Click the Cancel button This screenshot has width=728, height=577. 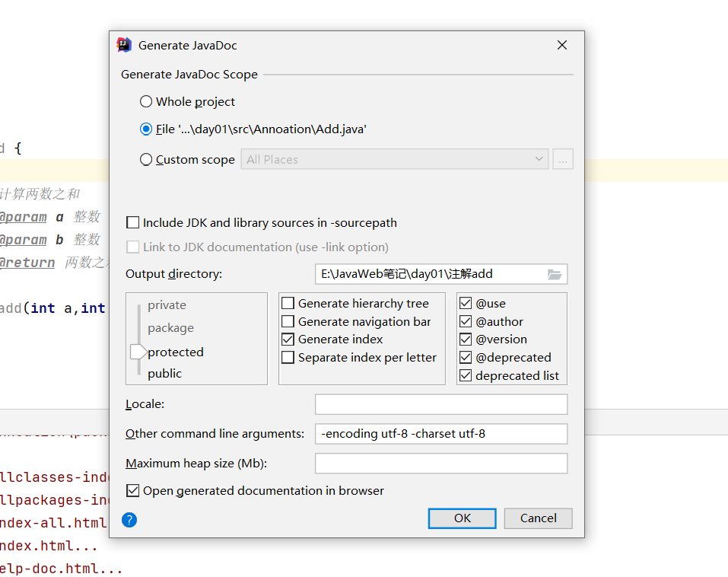538,518
